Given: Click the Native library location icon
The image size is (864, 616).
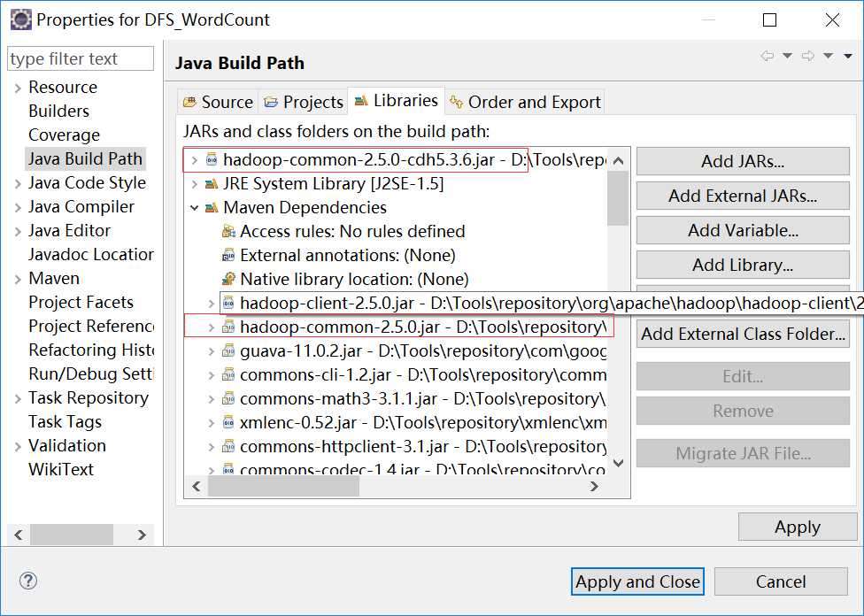Looking at the screenshot, I should (x=228, y=280).
